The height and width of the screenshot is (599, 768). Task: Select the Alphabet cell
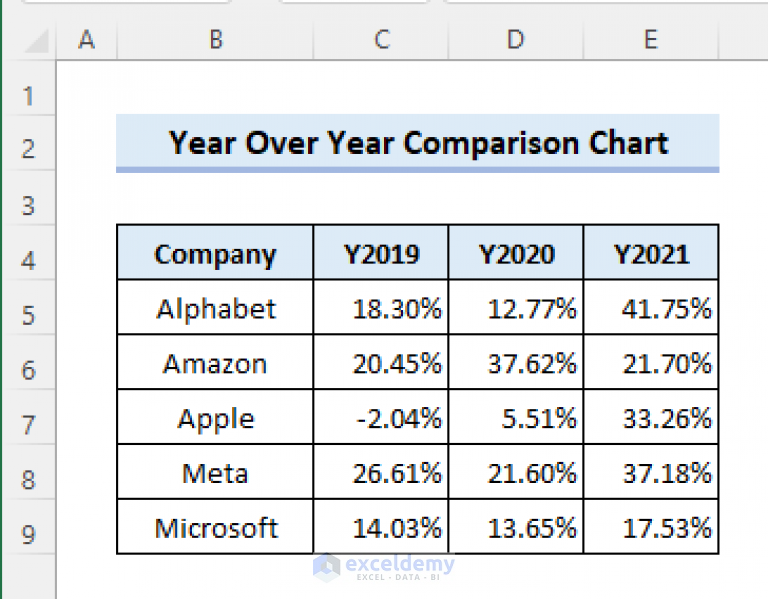215,308
